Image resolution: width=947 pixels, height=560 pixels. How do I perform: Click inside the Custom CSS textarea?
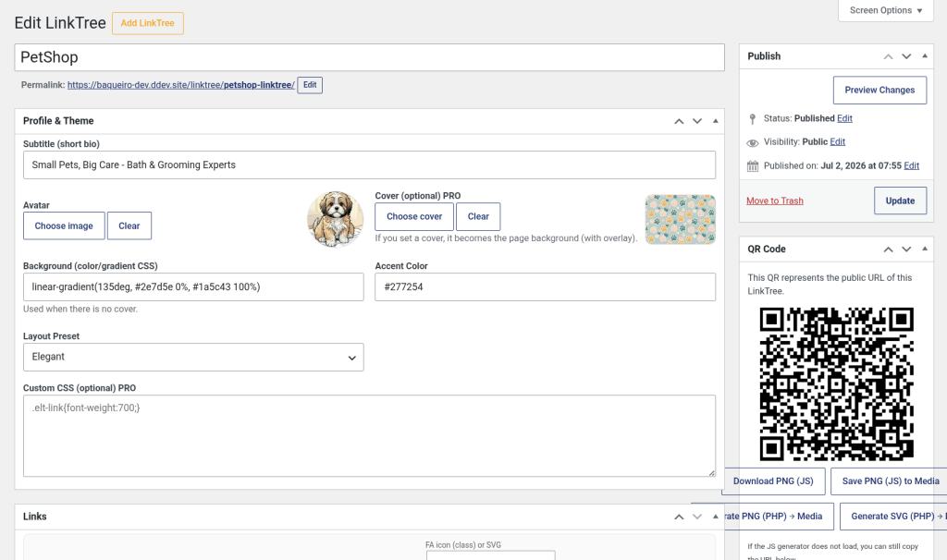pyautogui.click(x=370, y=435)
